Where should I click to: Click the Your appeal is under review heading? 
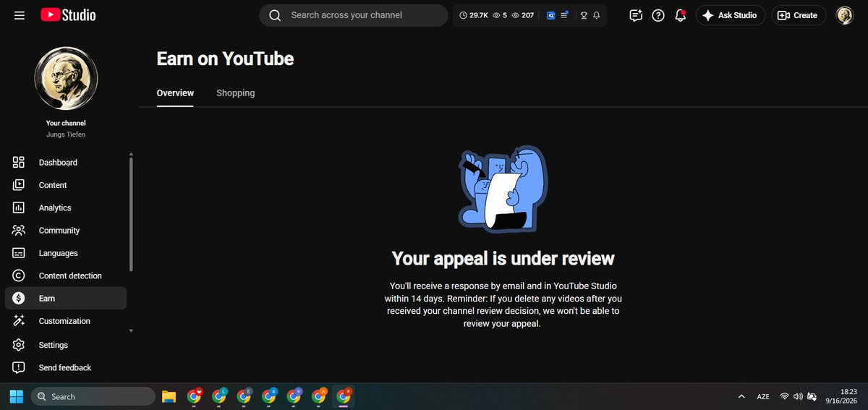coord(503,258)
